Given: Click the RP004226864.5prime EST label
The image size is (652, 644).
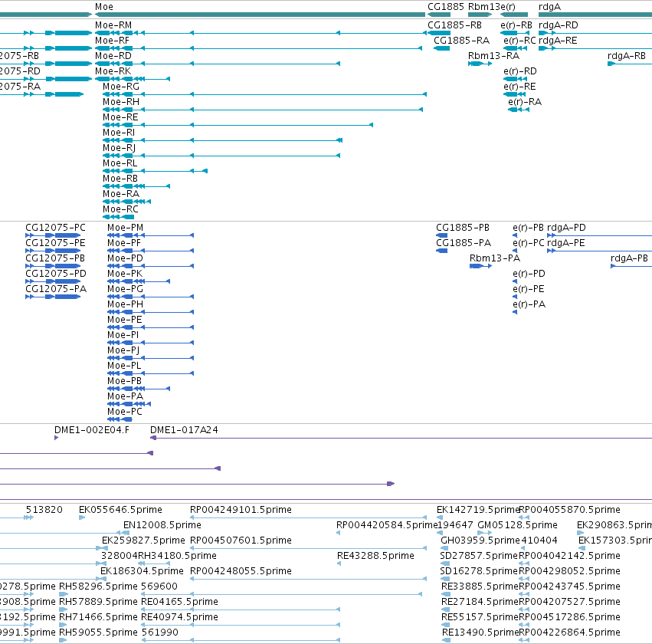Looking at the screenshot, I should point(570,632).
